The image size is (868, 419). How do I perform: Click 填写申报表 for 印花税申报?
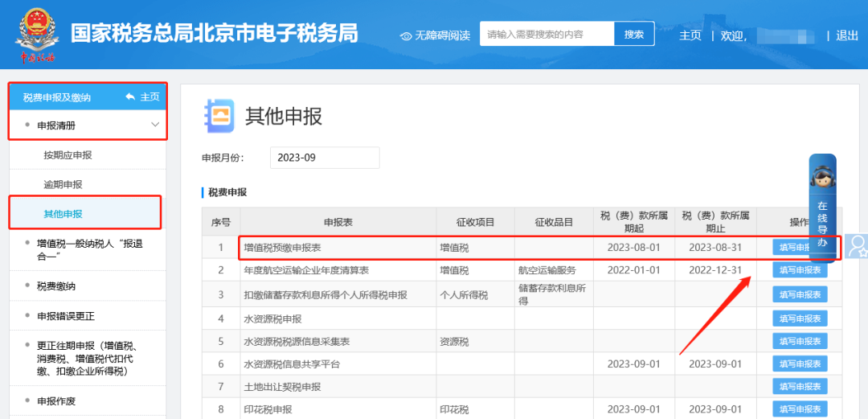coord(799,409)
